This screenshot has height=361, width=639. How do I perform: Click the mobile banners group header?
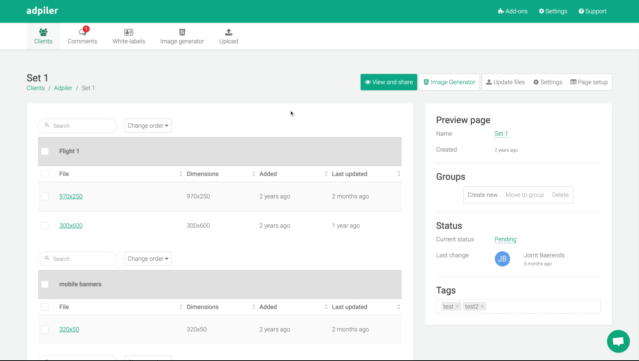[220, 284]
